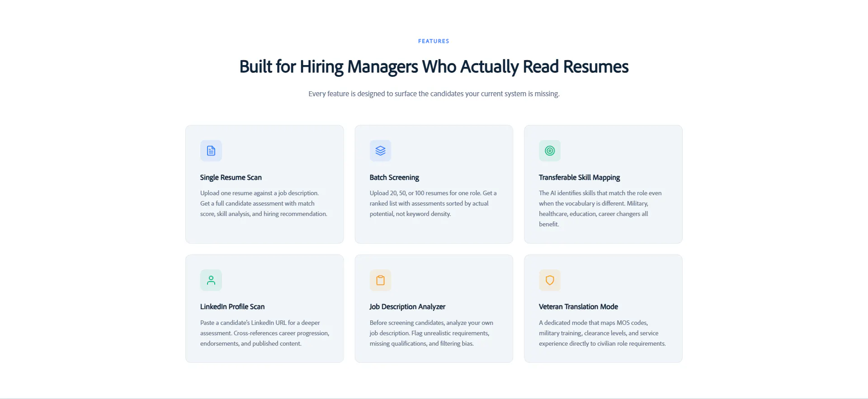Click the document icon for Single Resume Scan
The height and width of the screenshot is (399, 868).
tap(211, 150)
